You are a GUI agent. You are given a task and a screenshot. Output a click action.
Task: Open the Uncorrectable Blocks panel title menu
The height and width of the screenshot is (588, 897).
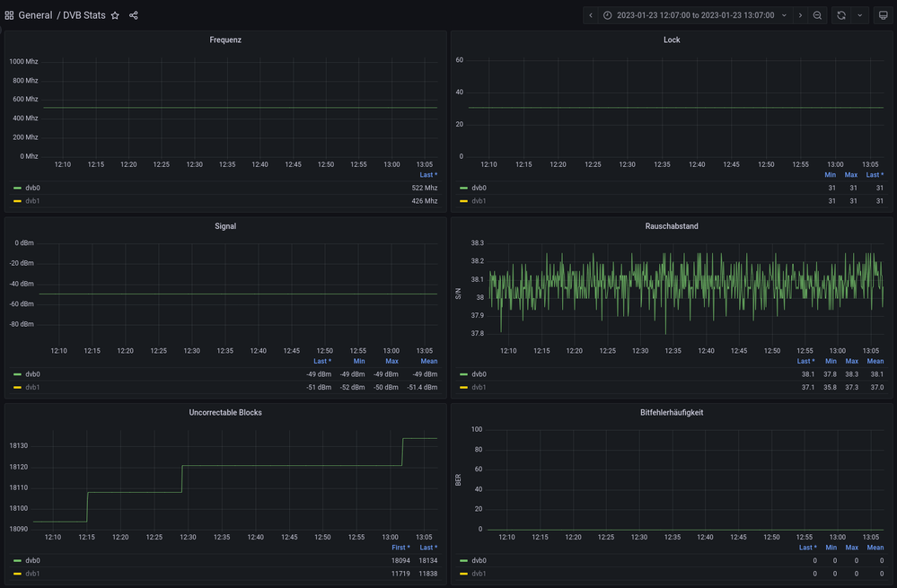click(x=225, y=412)
